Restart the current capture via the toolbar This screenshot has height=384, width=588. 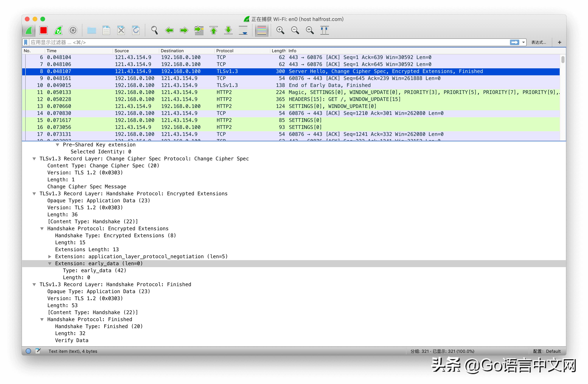(x=58, y=30)
